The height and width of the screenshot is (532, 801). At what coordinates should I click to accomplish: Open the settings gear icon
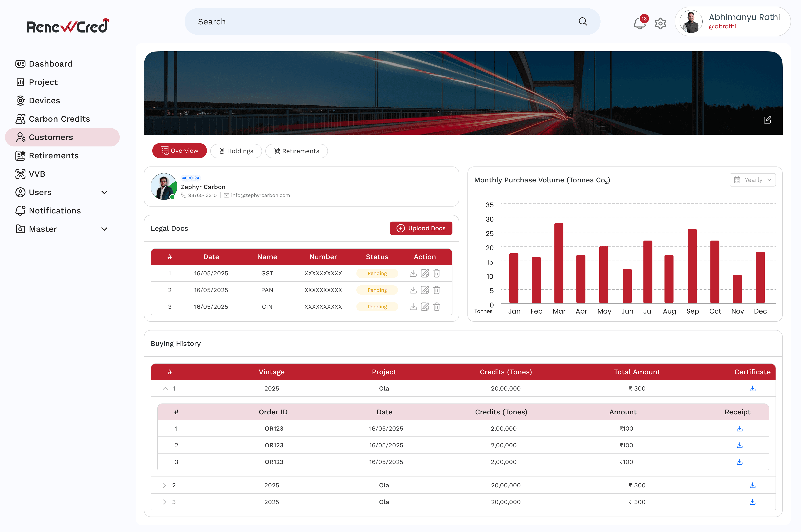click(x=660, y=23)
